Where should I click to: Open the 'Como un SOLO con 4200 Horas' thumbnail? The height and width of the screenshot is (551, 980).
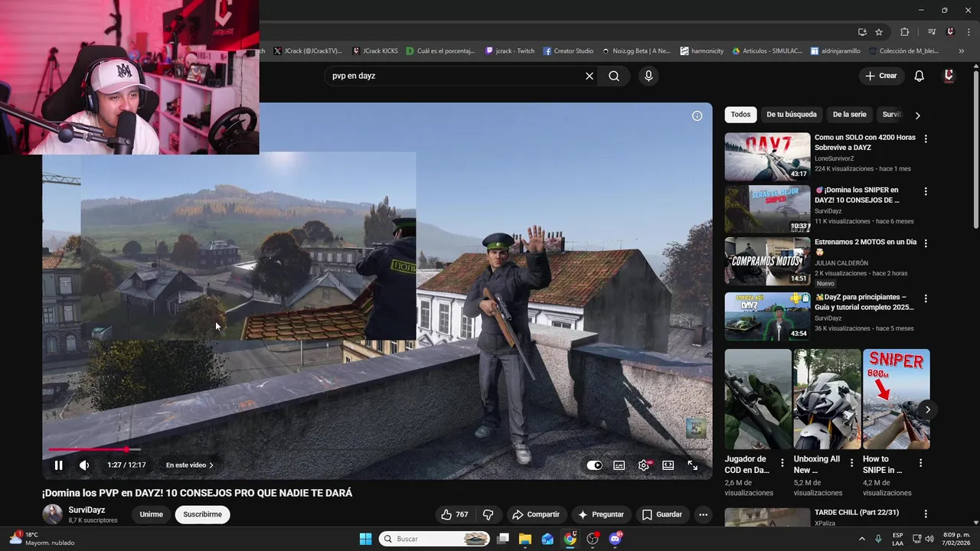coord(767,157)
